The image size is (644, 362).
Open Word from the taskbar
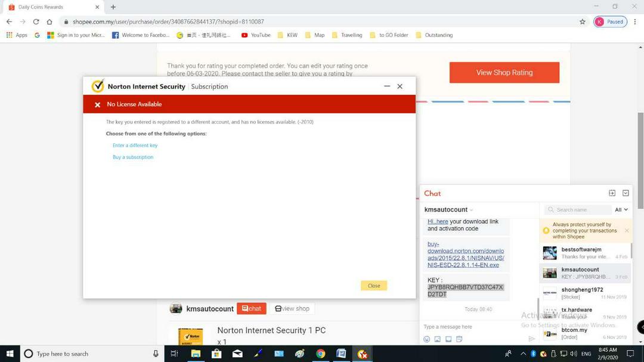341,354
